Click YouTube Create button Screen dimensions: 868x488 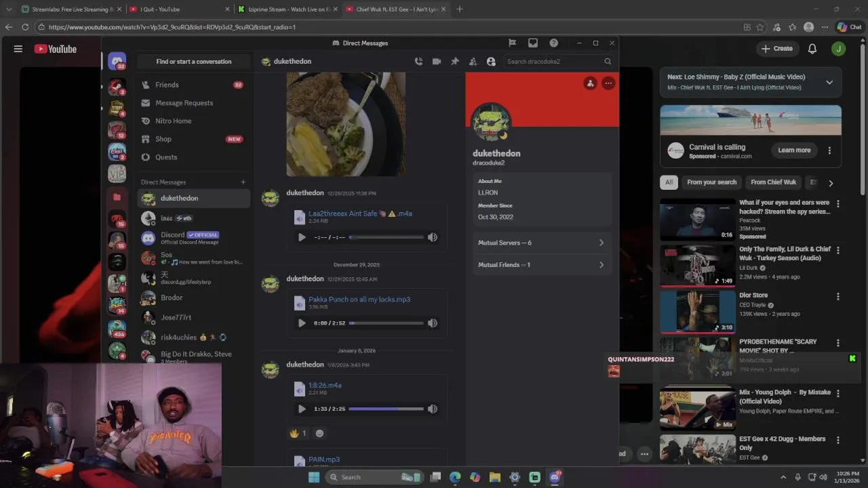coord(777,49)
